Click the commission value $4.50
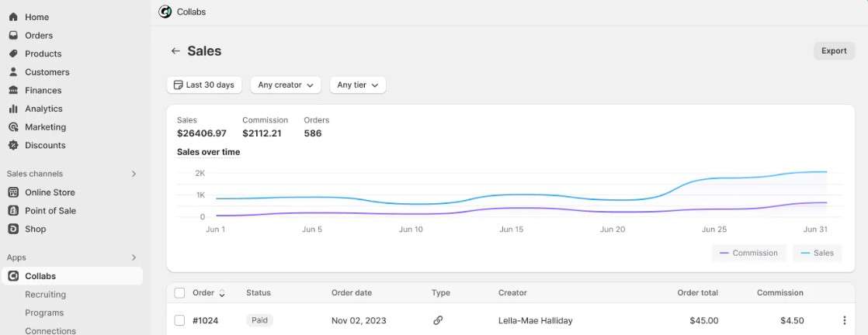 tap(793, 320)
